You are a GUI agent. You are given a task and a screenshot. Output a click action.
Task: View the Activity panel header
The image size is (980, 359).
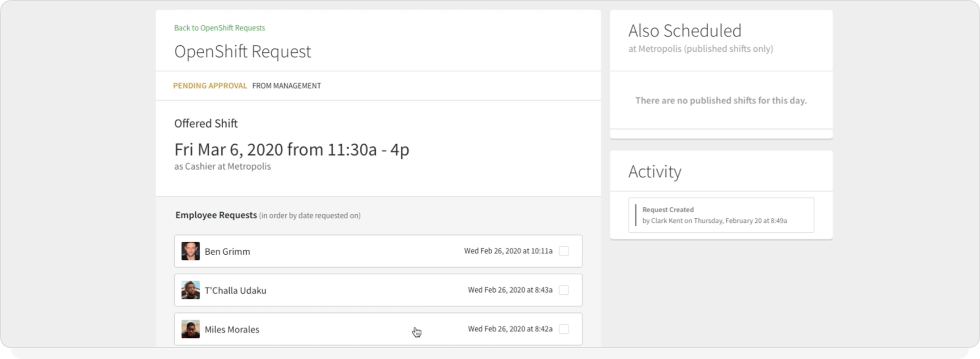(654, 172)
